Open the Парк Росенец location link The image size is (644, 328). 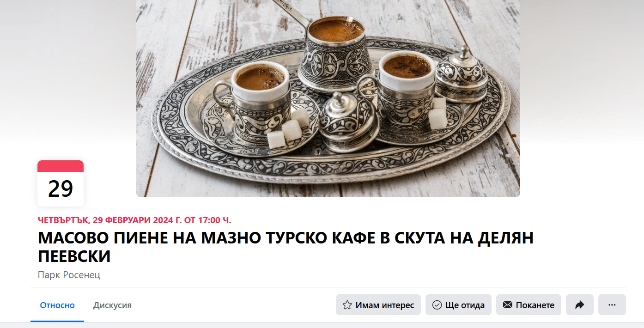pos(69,275)
